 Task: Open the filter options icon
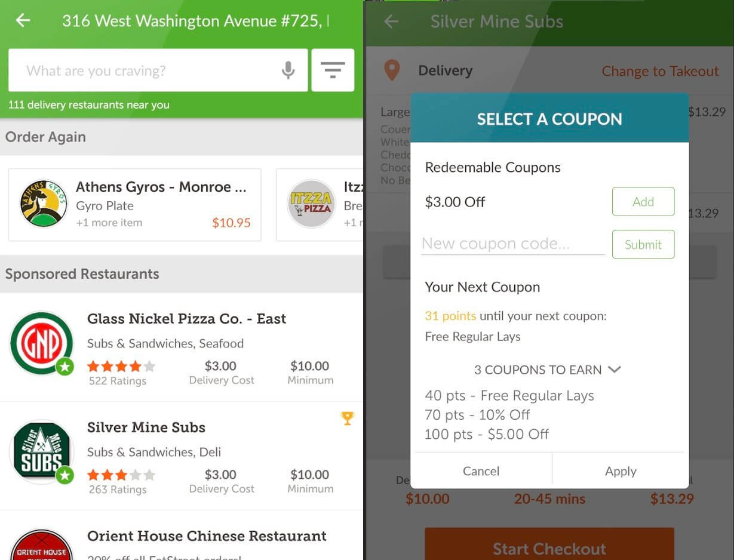coord(333,70)
